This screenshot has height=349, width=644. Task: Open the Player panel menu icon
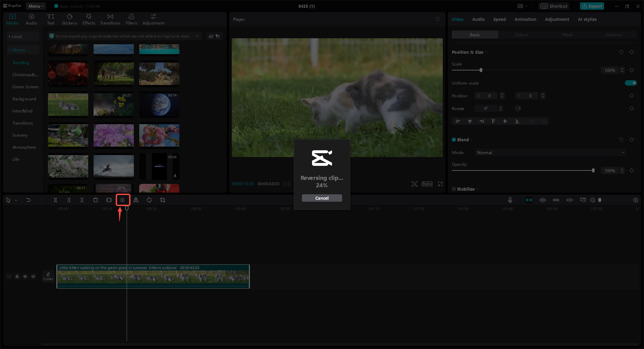(438, 19)
